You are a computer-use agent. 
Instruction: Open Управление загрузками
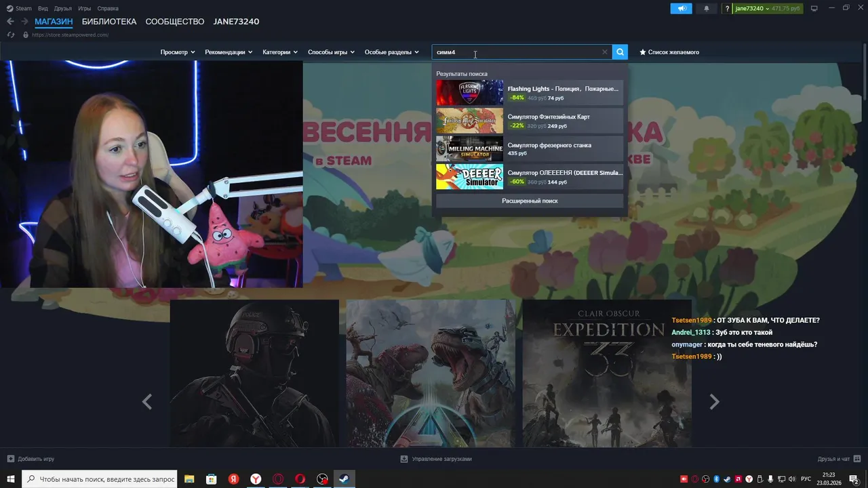pyautogui.click(x=435, y=459)
